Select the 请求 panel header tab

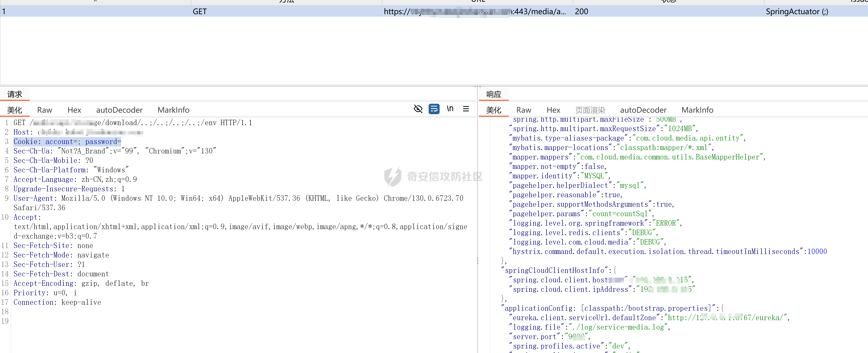[x=14, y=94]
